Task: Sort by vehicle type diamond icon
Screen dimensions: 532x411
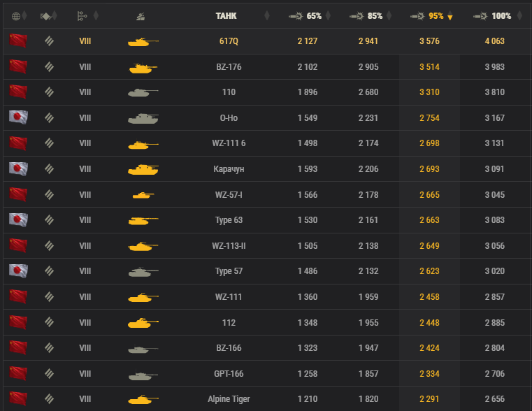Action: point(45,16)
